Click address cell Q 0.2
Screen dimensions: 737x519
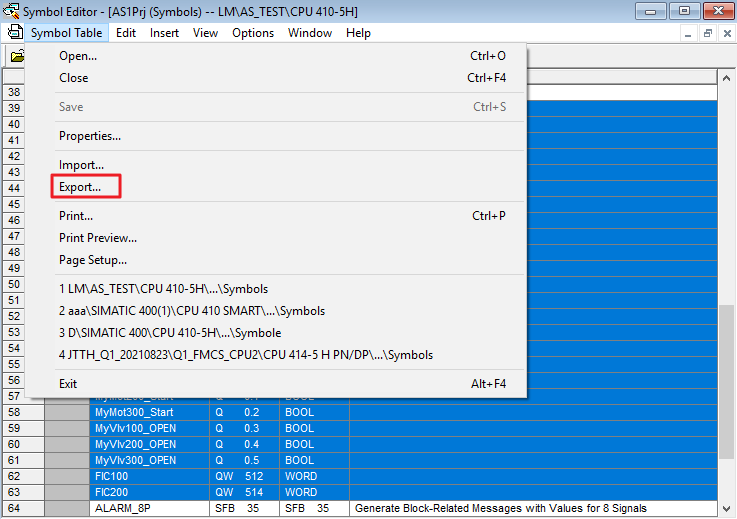244,412
